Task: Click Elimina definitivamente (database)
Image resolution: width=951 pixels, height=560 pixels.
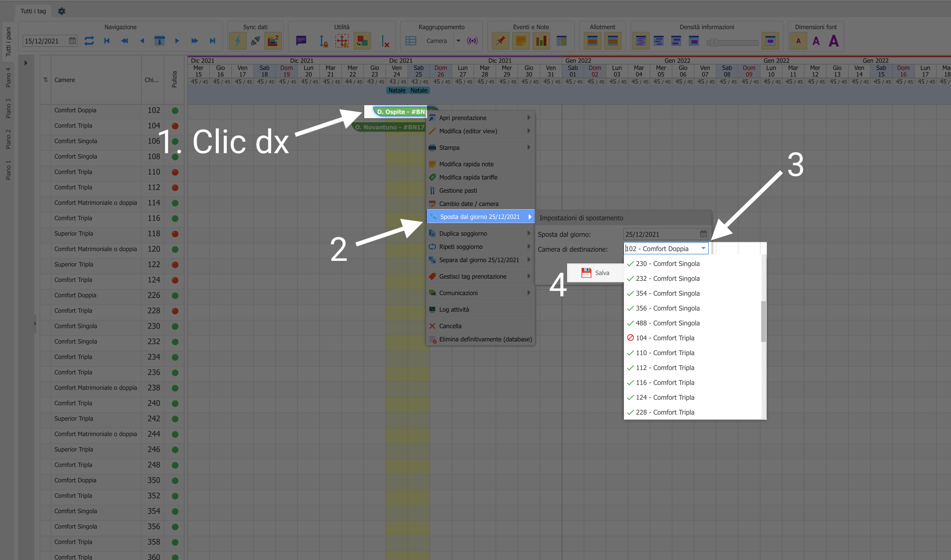Action: (480, 339)
